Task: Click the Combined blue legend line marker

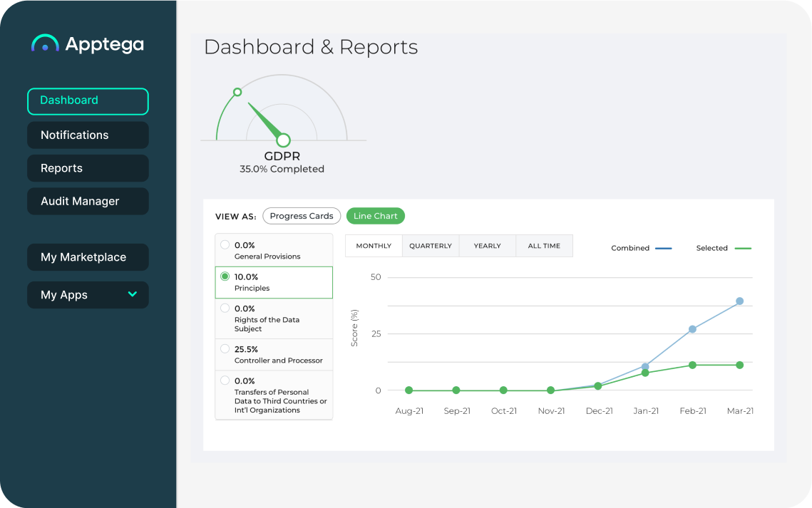Action: point(663,248)
